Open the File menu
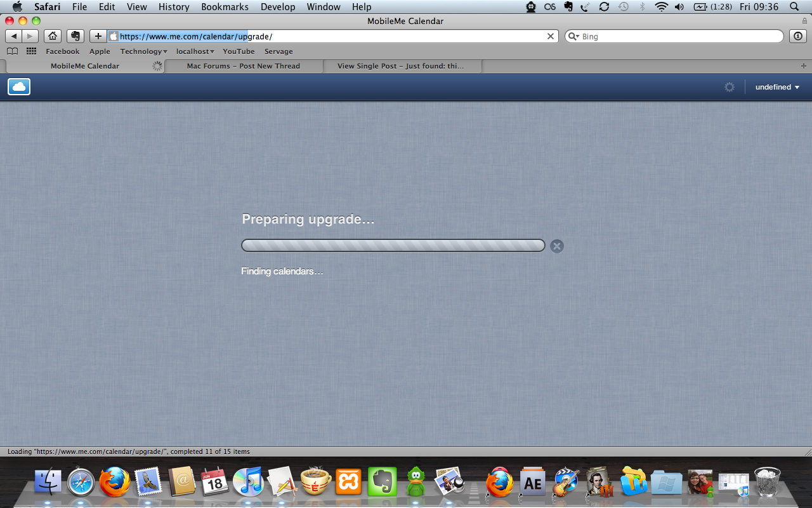This screenshot has height=508, width=812. 80,7
